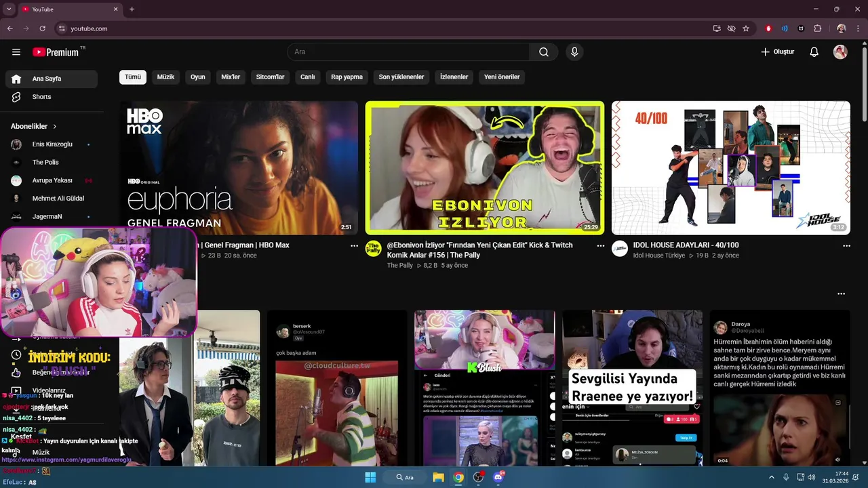Open Enis Kirazoglu subscription
Viewport: 868px width, 488px height.
tap(52, 144)
